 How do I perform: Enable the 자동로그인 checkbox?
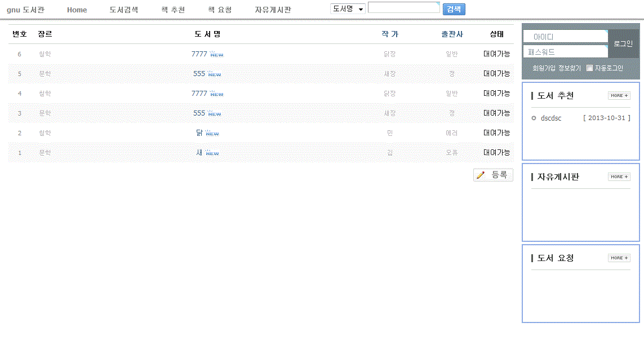589,68
